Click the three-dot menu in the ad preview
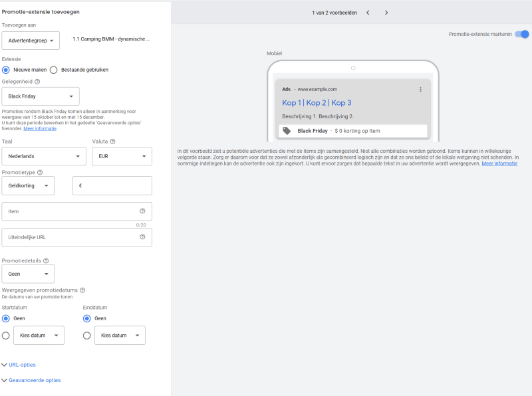Viewport: 532px width, 396px height. [x=420, y=90]
